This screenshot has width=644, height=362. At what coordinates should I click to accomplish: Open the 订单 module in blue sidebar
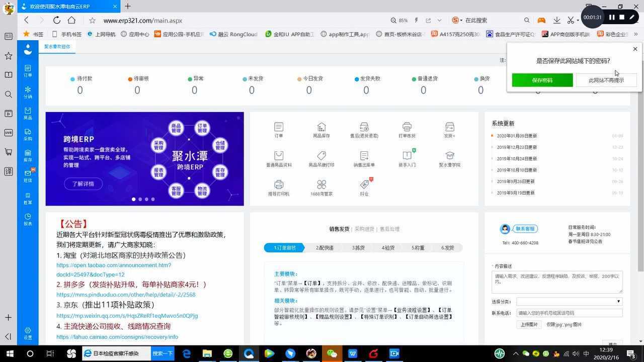pos(28,70)
